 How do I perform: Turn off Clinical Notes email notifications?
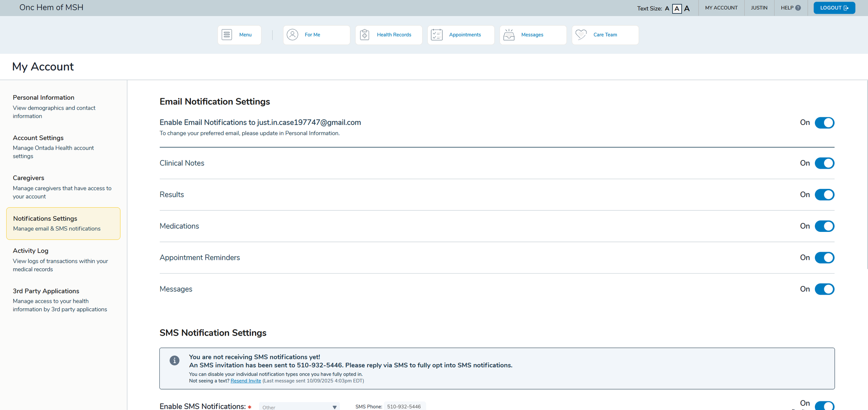coord(824,163)
